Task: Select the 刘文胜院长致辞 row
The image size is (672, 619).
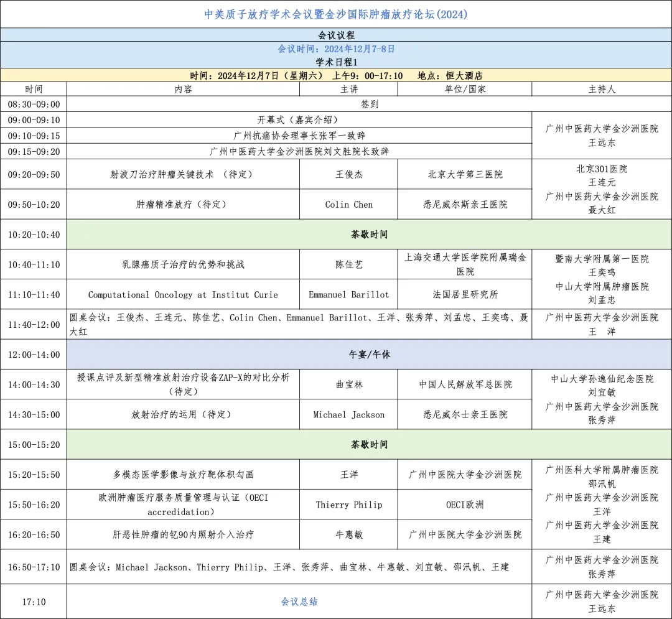Action: pos(299,152)
